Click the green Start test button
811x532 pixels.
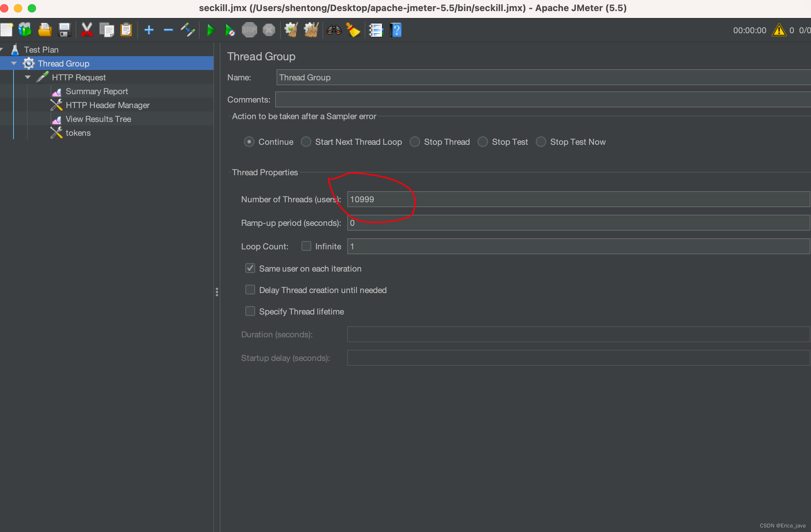click(x=210, y=30)
